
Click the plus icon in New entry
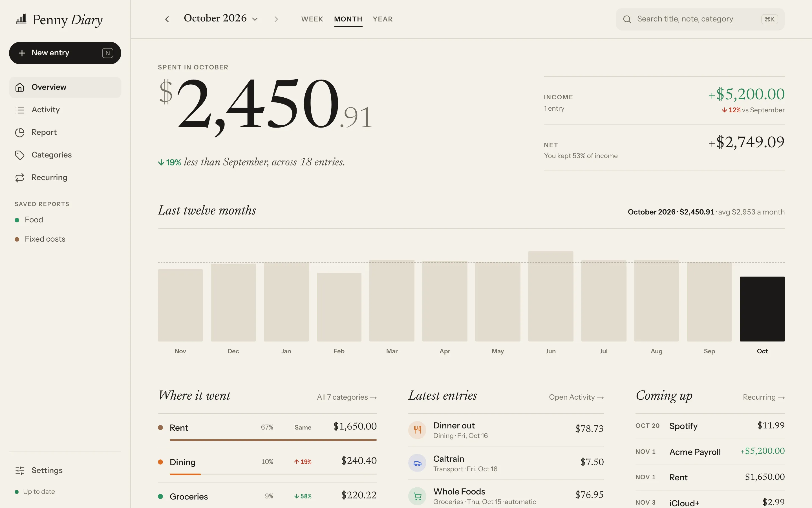click(22, 53)
